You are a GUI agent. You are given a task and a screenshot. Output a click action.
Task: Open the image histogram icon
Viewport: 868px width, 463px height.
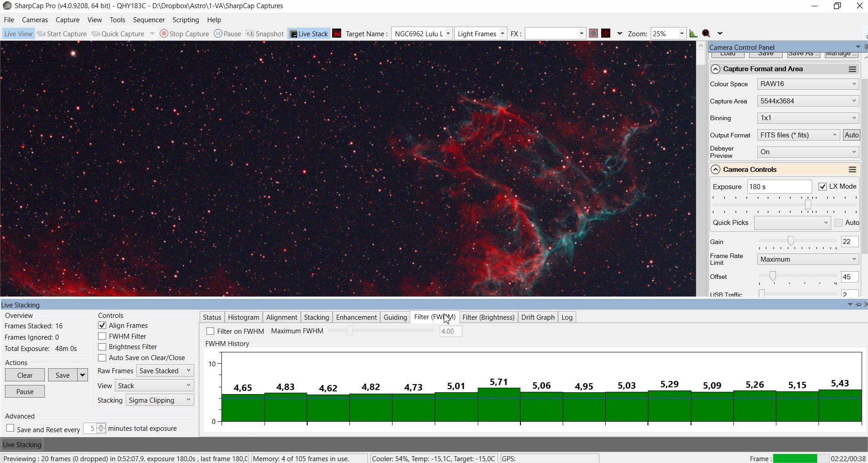tap(693, 34)
